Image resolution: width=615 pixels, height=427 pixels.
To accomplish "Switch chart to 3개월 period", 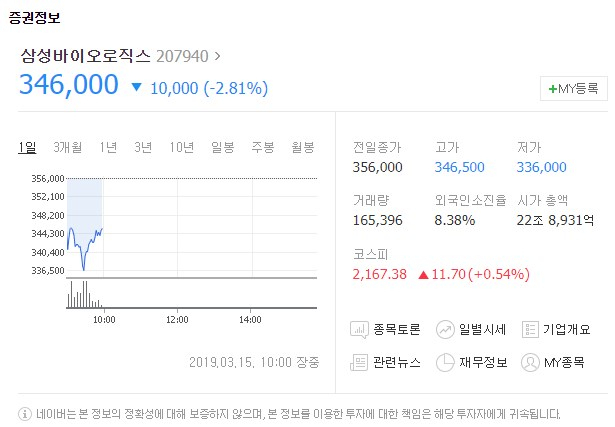I will 68,148.
